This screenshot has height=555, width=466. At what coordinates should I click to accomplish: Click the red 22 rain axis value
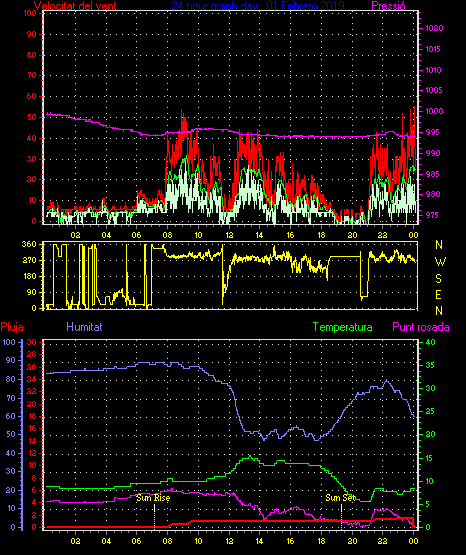32,392
